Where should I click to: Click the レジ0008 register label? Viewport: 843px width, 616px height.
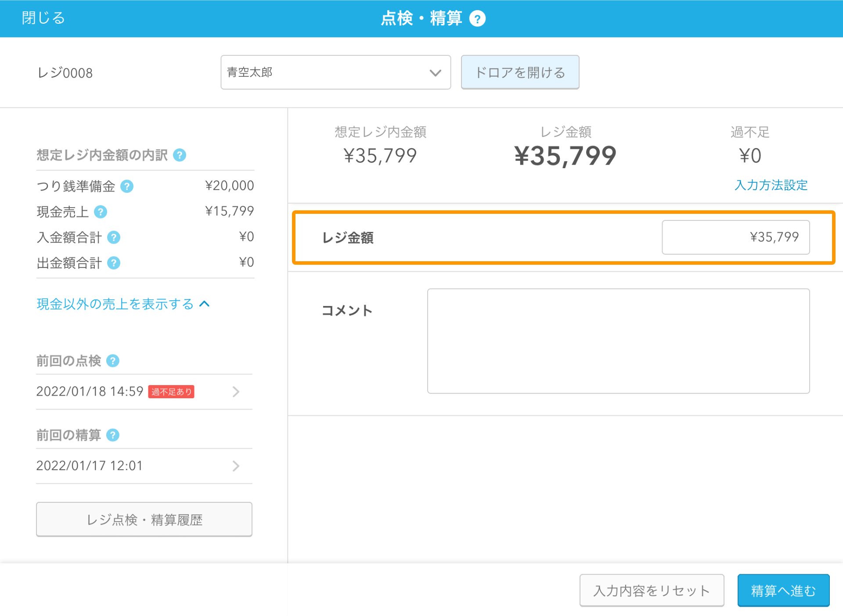point(65,72)
